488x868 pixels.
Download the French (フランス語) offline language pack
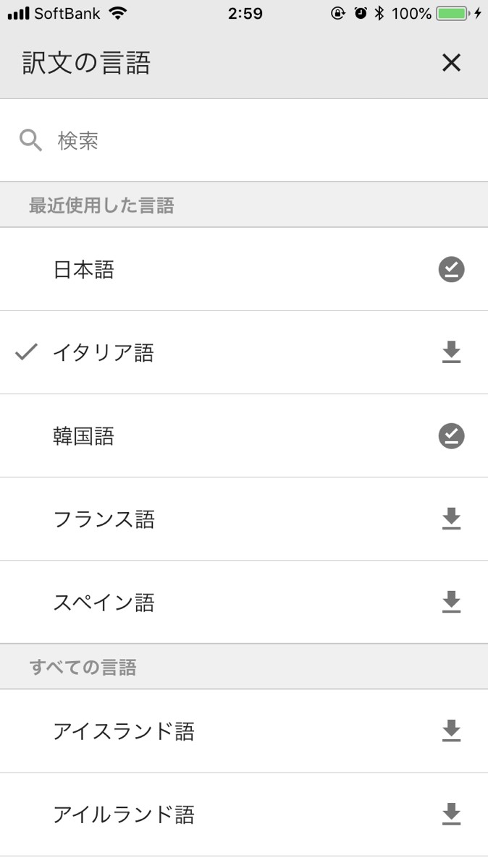click(x=451, y=519)
